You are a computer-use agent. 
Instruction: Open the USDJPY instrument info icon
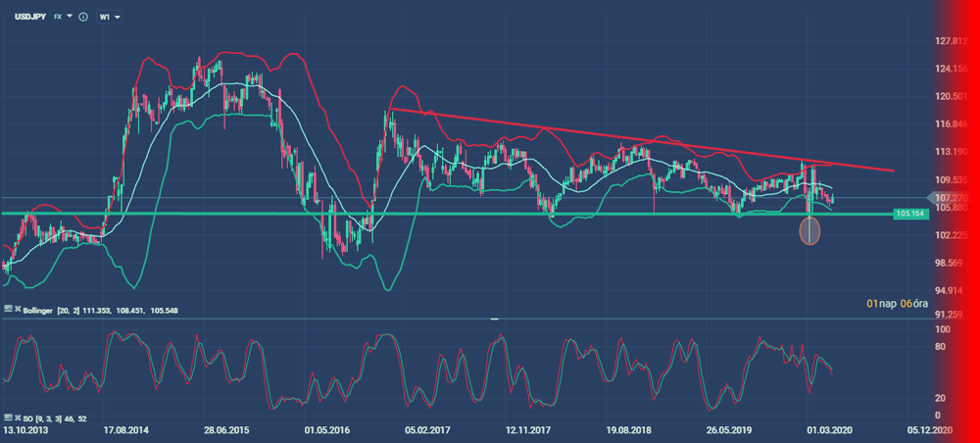tap(81, 18)
